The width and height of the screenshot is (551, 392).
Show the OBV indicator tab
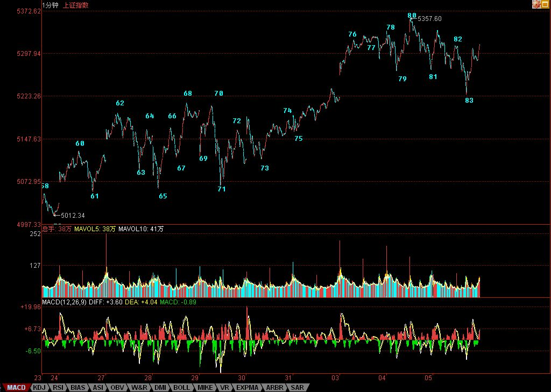pos(117,387)
